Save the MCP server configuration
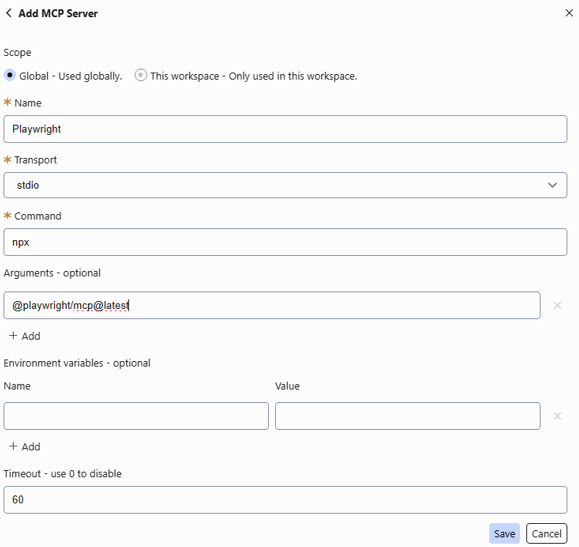The width and height of the screenshot is (579, 547). click(x=504, y=533)
